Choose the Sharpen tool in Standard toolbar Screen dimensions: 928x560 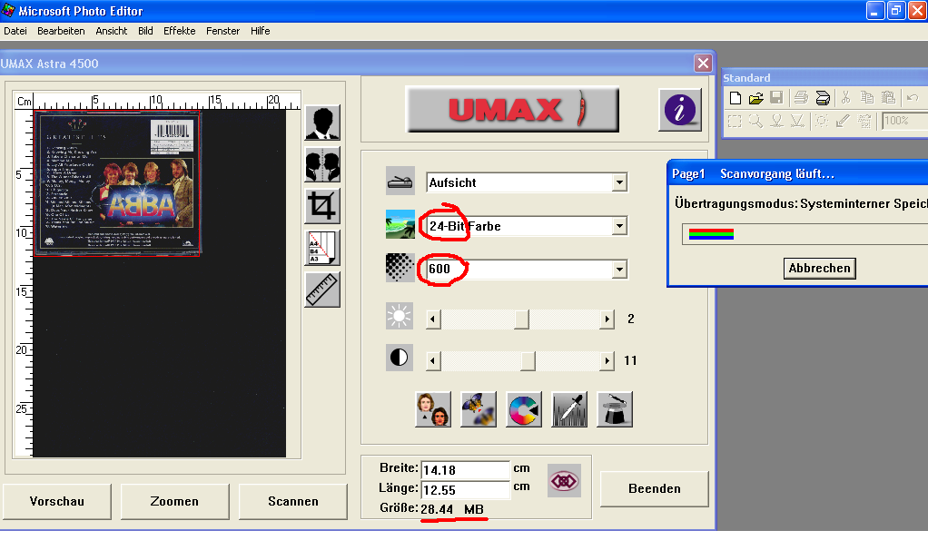click(798, 122)
